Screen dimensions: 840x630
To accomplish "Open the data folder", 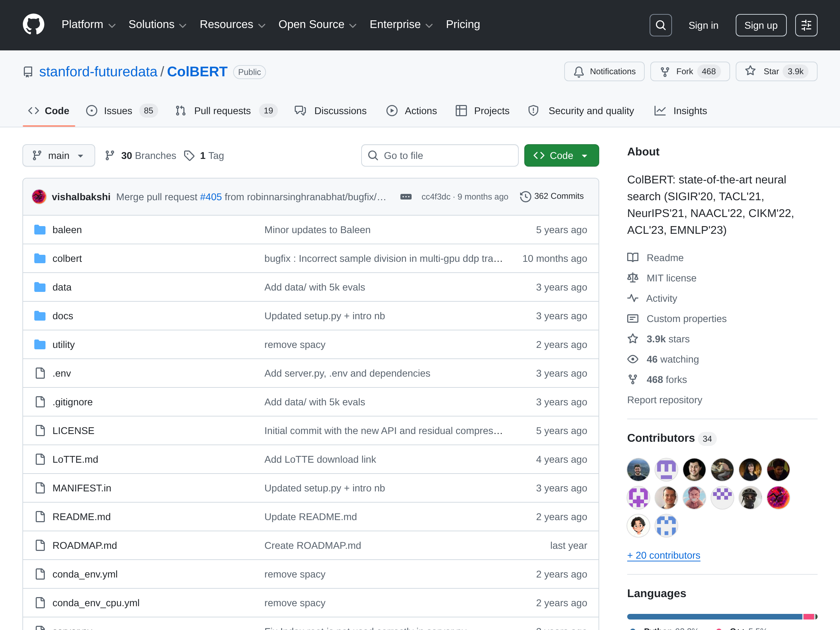I will pyautogui.click(x=62, y=287).
